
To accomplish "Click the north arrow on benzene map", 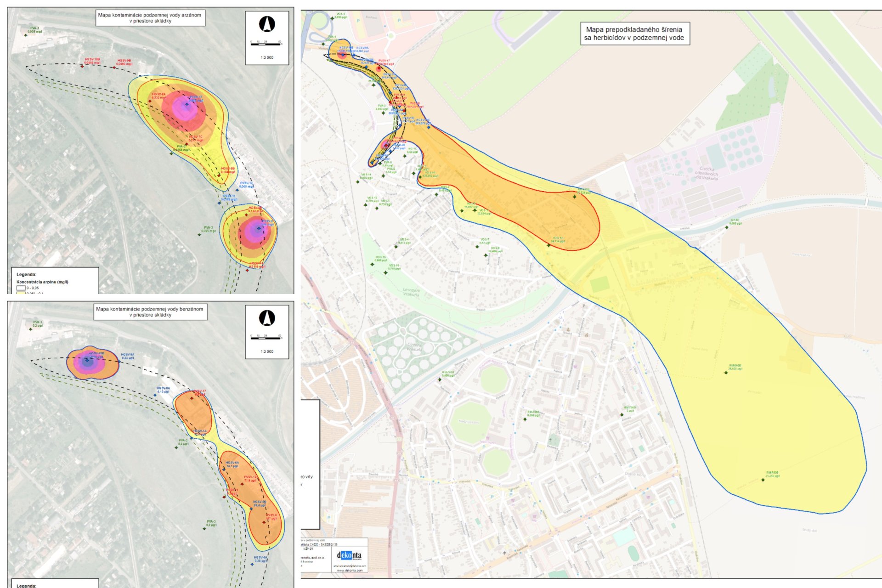I will (267, 318).
